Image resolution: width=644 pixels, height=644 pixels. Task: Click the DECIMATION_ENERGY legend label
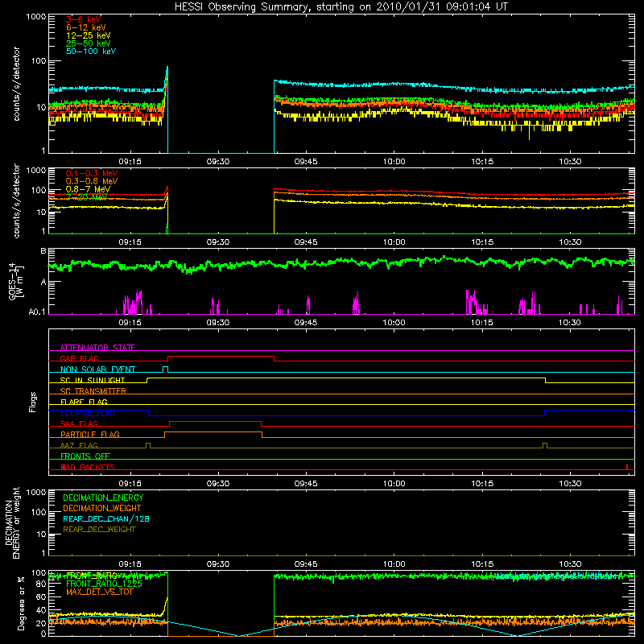(x=103, y=497)
